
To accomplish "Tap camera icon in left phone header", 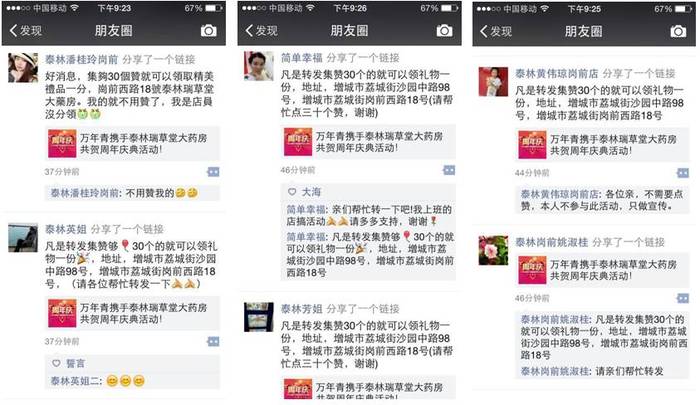I will [208, 30].
